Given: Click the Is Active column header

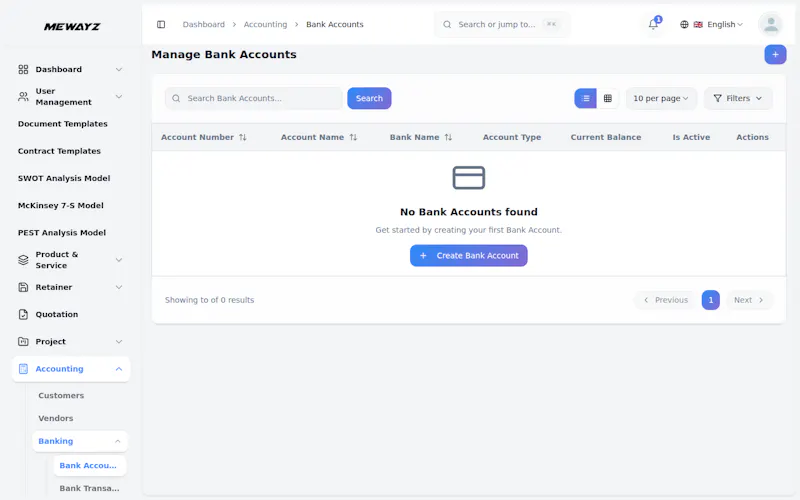Looking at the screenshot, I should (x=691, y=137).
